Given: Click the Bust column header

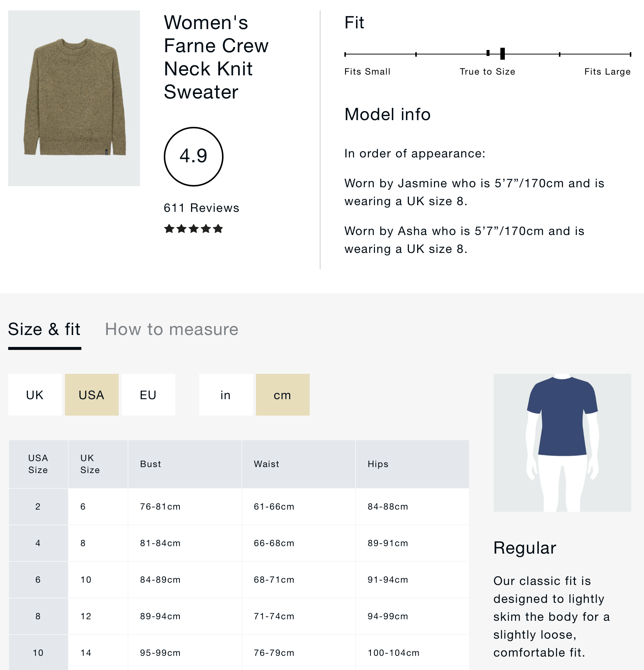Looking at the screenshot, I should (x=151, y=464).
